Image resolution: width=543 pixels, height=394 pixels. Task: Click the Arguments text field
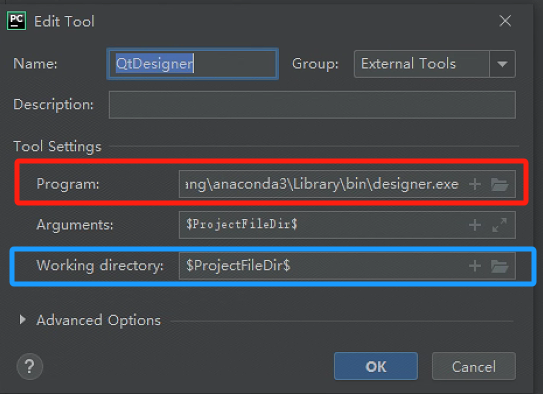click(x=323, y=225)
